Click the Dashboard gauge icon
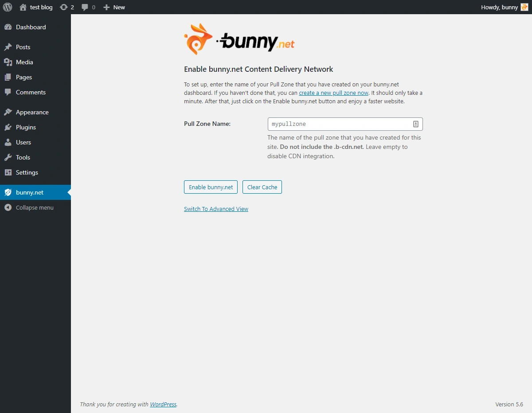This screenshot has width=532, height=413. pyautogui.click(x=8, y=27)
